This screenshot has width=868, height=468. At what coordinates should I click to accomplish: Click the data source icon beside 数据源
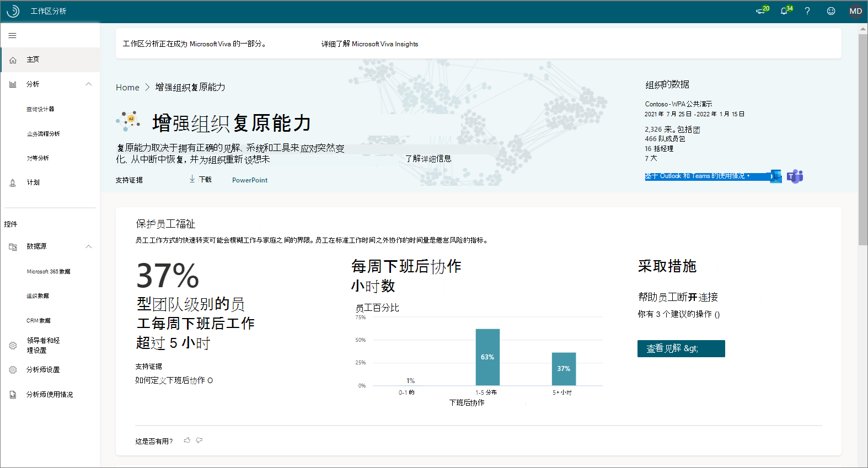(13, 247)
